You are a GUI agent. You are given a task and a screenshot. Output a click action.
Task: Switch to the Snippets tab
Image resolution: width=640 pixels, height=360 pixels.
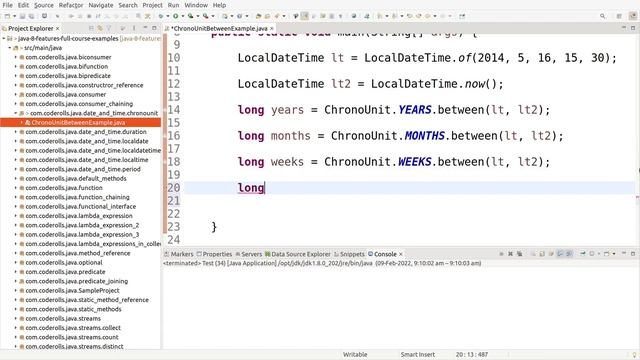(x=349, y=254)
